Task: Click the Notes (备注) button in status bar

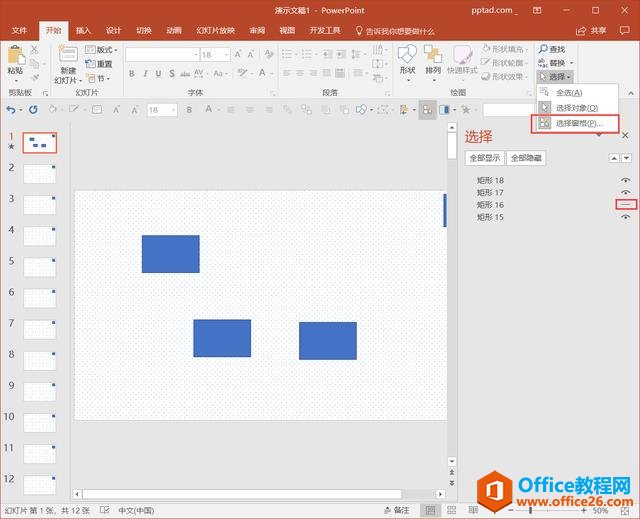Action: click(397, 510)
